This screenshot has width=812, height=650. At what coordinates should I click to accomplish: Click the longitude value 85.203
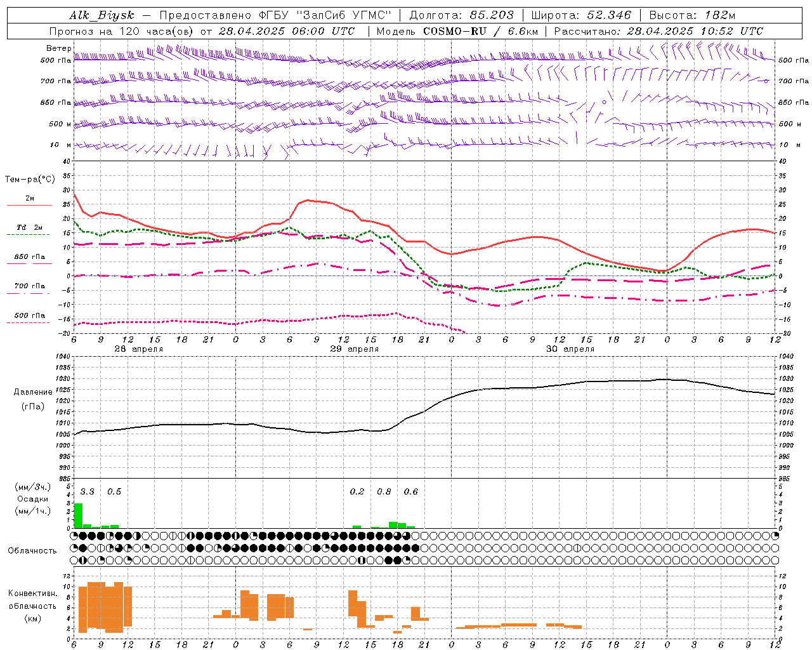coord(492,15)
